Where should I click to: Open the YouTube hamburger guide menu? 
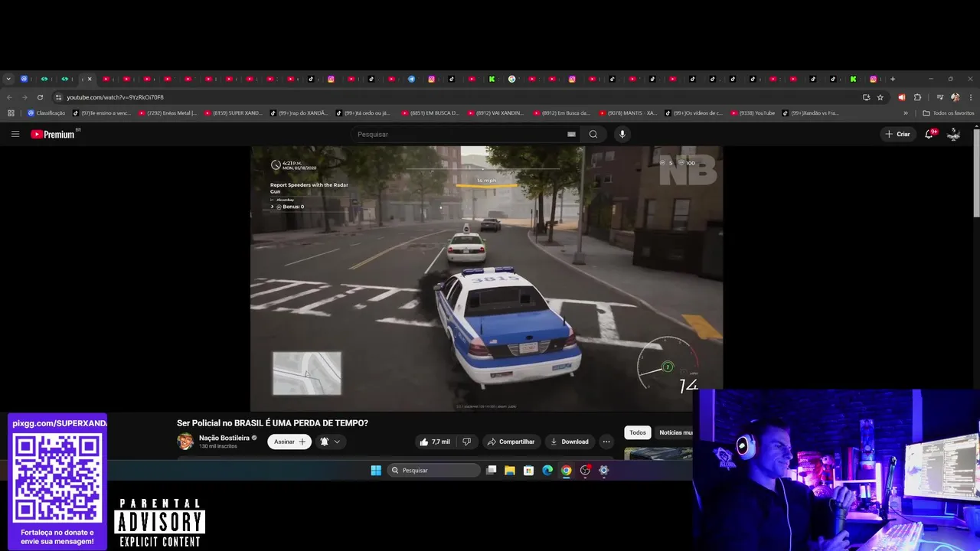point(15,134)
